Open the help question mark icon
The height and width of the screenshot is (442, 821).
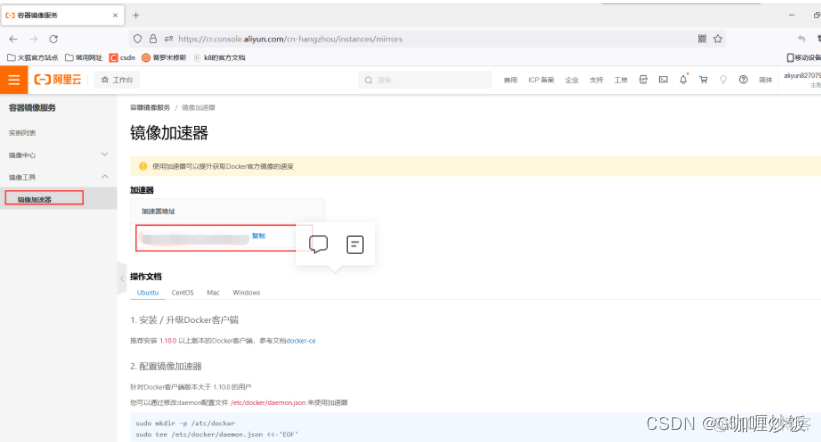743,80
